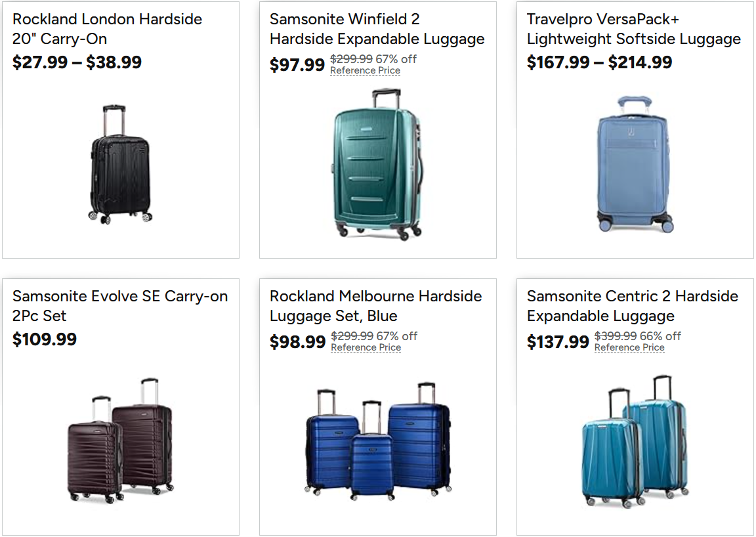The image size is (756, 537).
Task: Select Samsonite Evolve SE Carry-on 2Pc Set title
Action: tap(120, 306)
